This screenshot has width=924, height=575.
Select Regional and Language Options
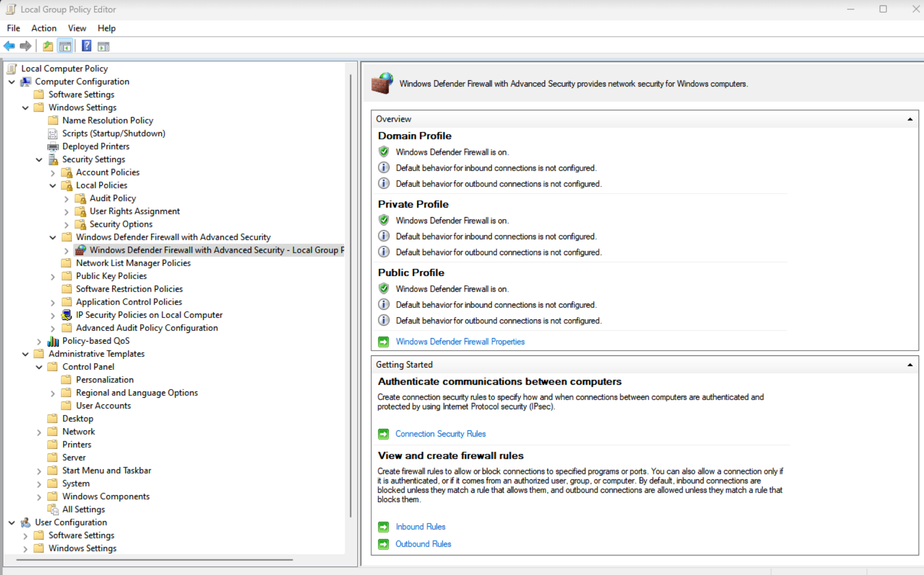tap(137, 393)
